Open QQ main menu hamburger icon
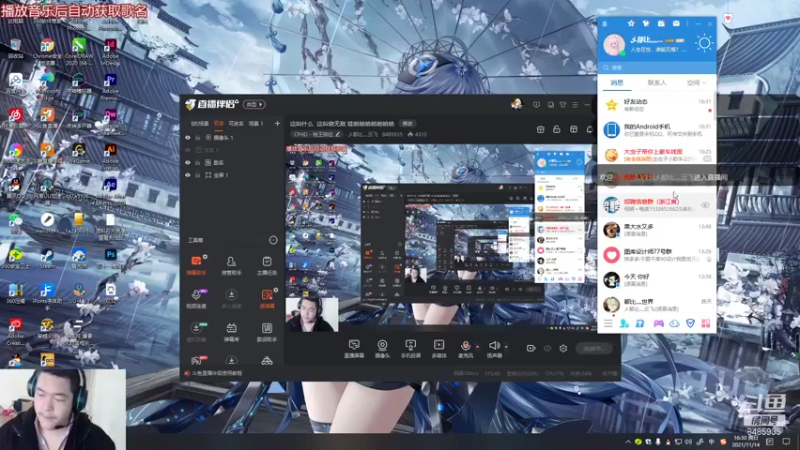Screen dimensions: 800x450 pyautogui.click(x=608, y=323)
